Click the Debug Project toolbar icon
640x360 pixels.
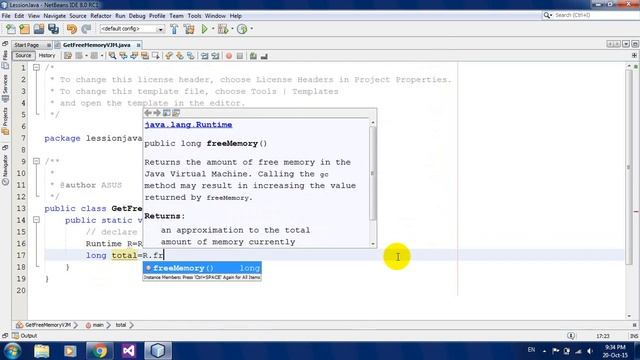coord(223,29)
